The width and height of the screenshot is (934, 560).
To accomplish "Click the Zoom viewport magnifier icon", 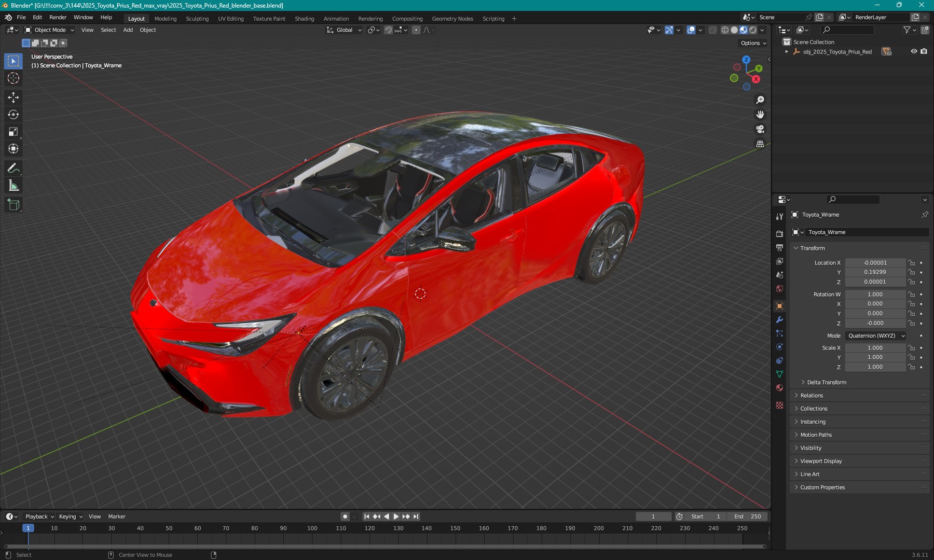I will pos(760,100).
